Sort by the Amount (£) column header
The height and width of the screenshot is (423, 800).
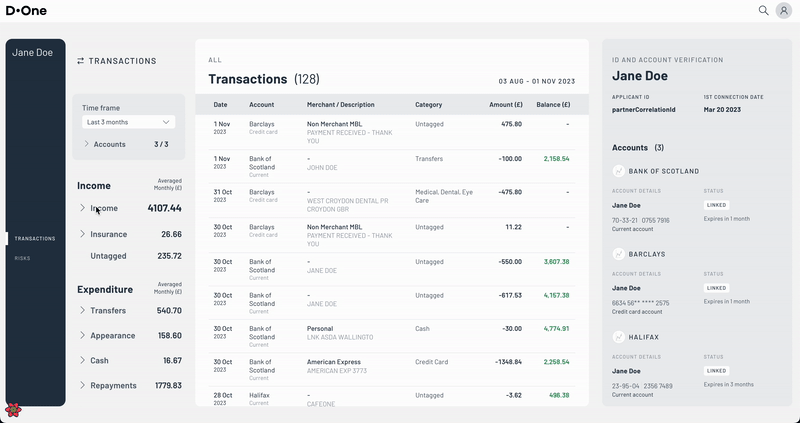505,104
